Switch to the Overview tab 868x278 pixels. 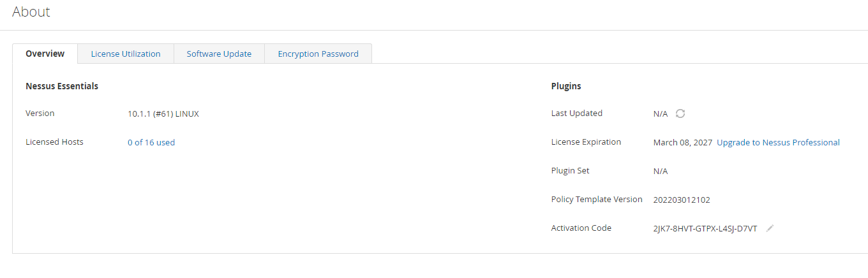45,54
